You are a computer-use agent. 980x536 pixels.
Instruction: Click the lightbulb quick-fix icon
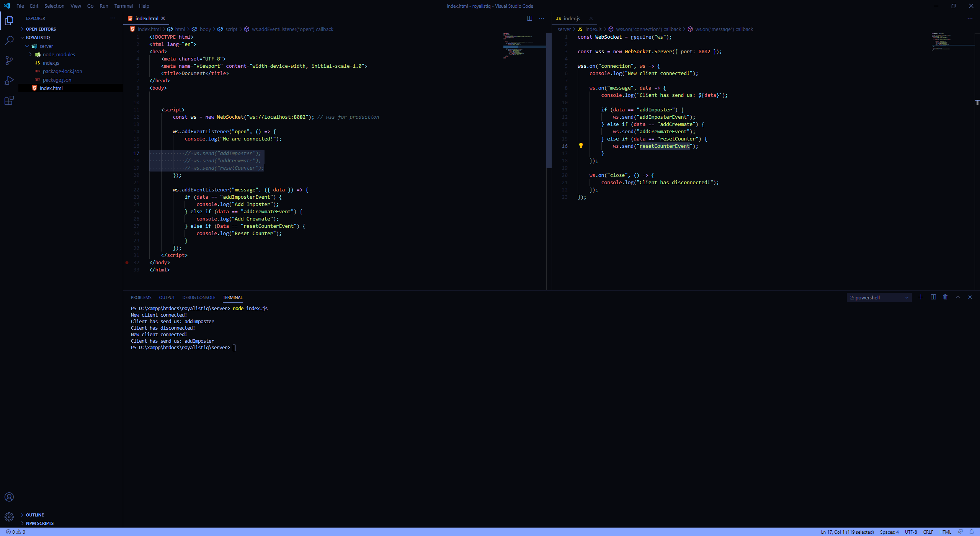coord(581,145)
